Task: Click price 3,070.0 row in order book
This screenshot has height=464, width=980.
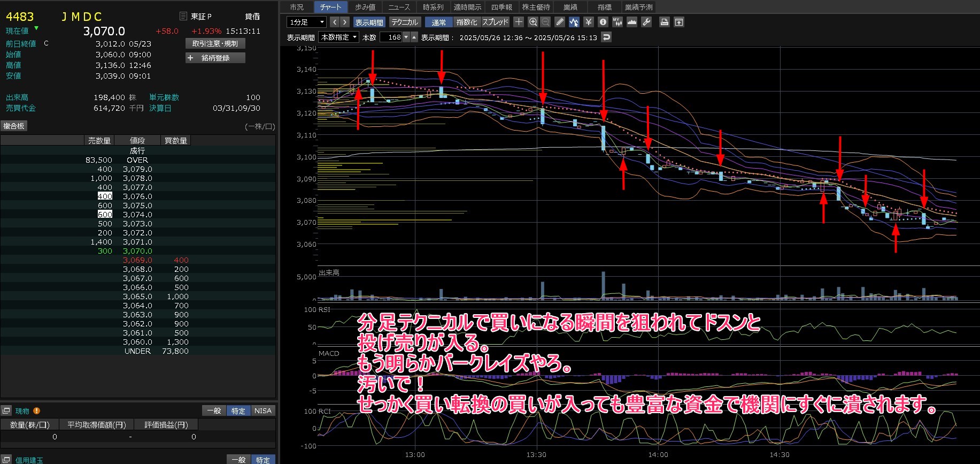Action: pos(137,251)
